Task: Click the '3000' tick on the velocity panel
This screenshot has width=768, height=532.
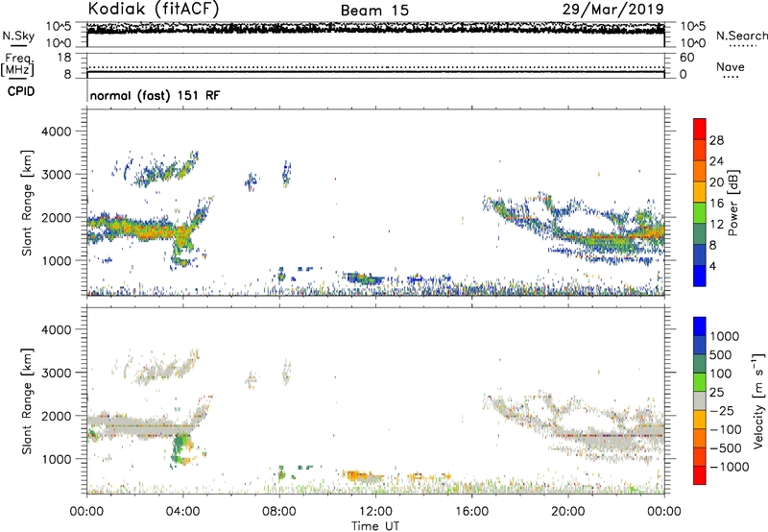Action: pyautogui.click(x=56, y=373)
